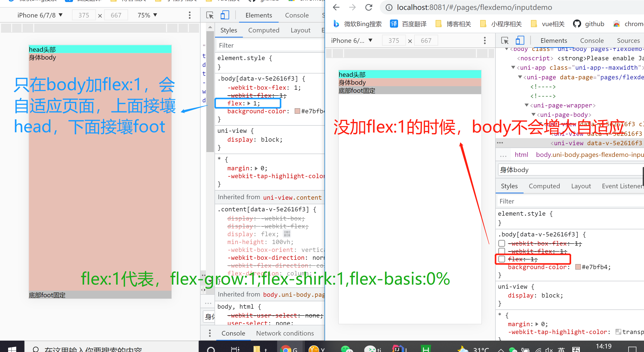Enable the -webkit-flex: 1 checkbox
The height and width of the screenshot is (352, 644).
[502, 251]
